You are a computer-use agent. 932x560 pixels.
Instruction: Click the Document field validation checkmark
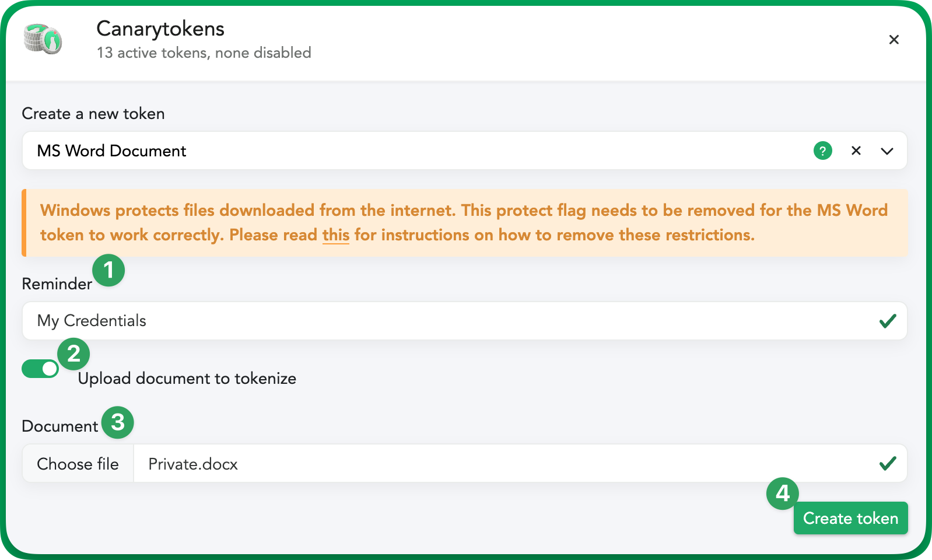(888, 464)
